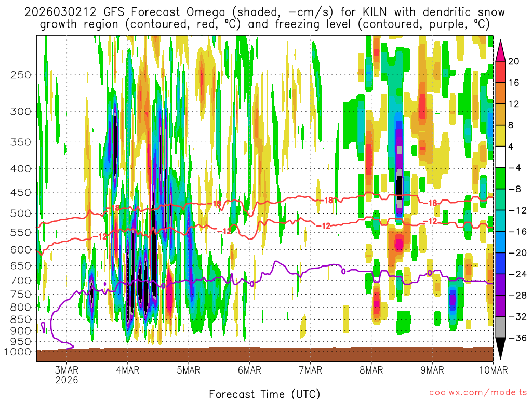Click the 8MAR date label
This screenshot has width=532, height=399.
click(x=371, y=370)
